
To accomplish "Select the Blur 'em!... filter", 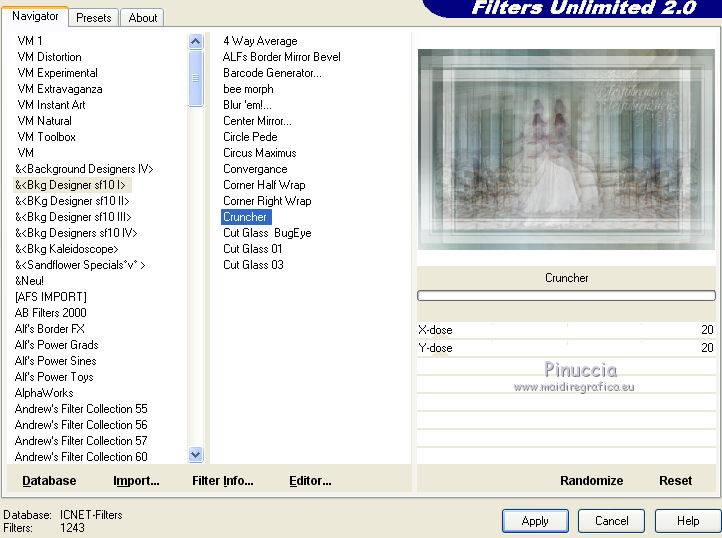I will (247, 105).
